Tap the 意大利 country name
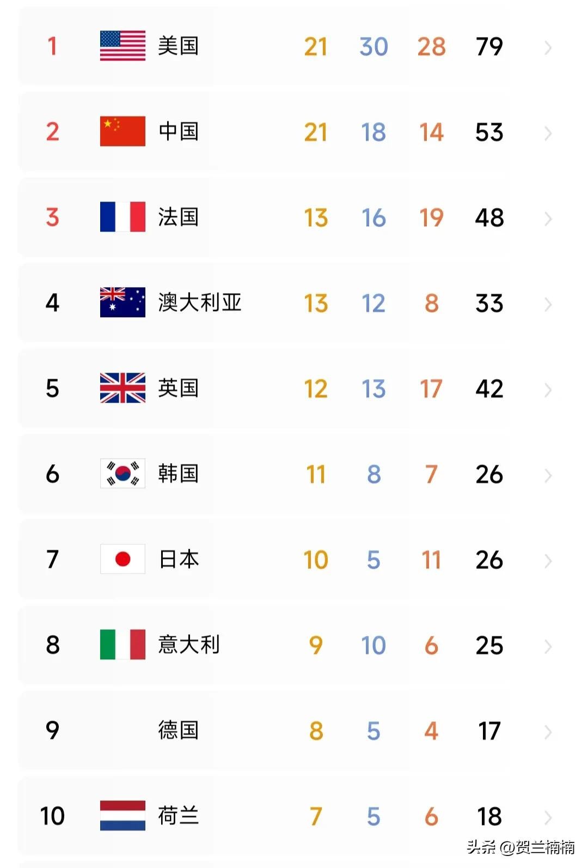The height and width of the screenshot is (868, 588). [188, 645]
